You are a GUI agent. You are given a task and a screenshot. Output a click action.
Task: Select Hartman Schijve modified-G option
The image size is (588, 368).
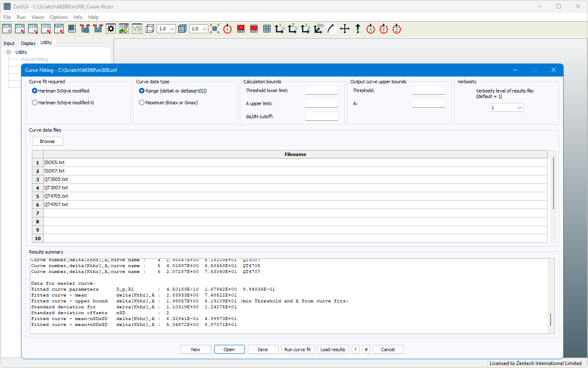point(63,103)
